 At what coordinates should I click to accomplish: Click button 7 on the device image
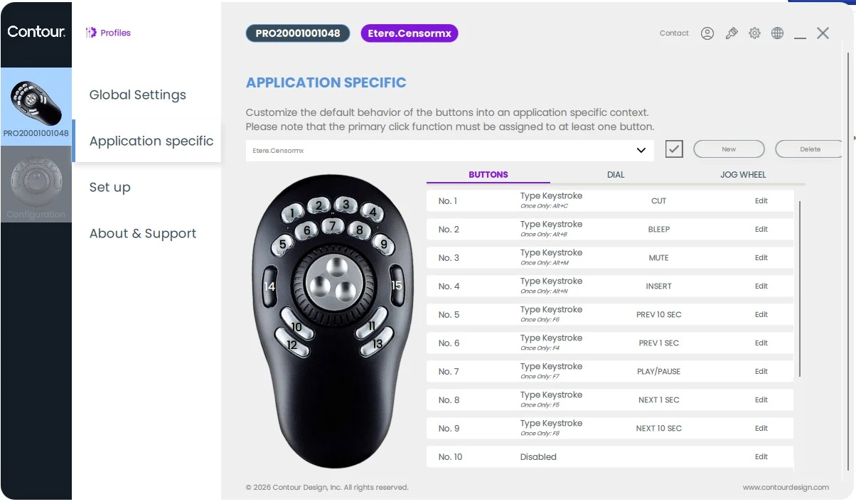pyautogui.click(x=333, y=226)
